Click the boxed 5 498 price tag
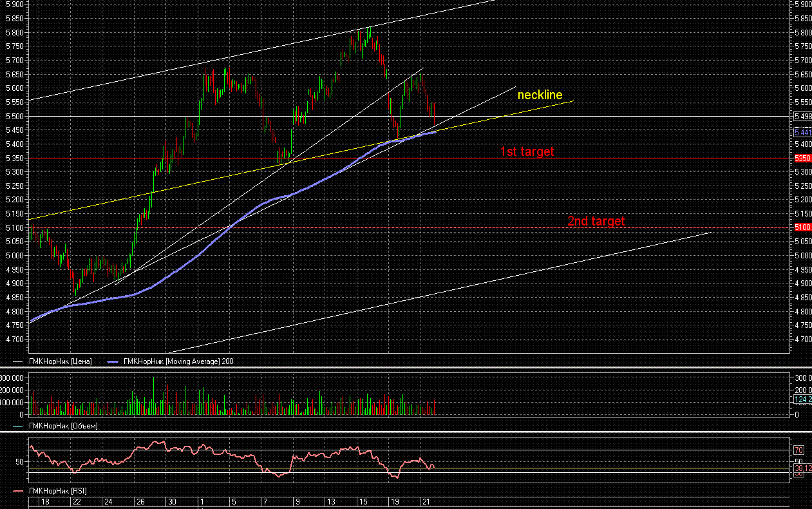The image size is (812, 509). 802,117
